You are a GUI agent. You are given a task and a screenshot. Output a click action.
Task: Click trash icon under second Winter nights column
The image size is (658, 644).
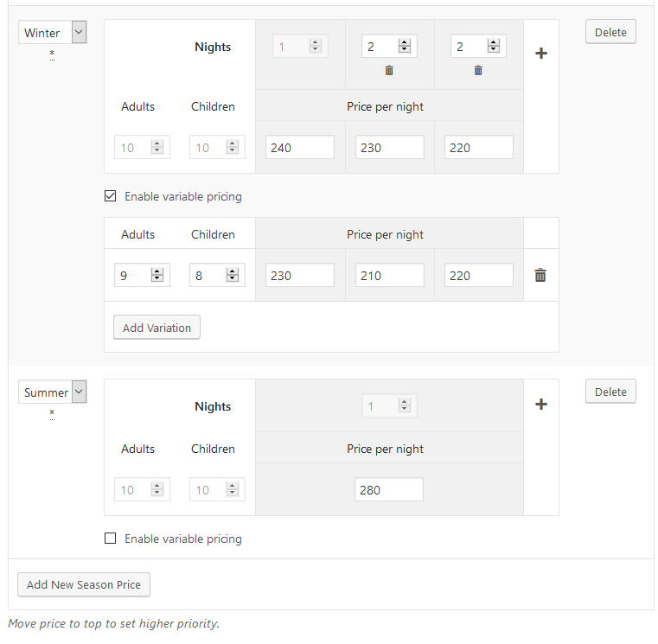point(389,71)
